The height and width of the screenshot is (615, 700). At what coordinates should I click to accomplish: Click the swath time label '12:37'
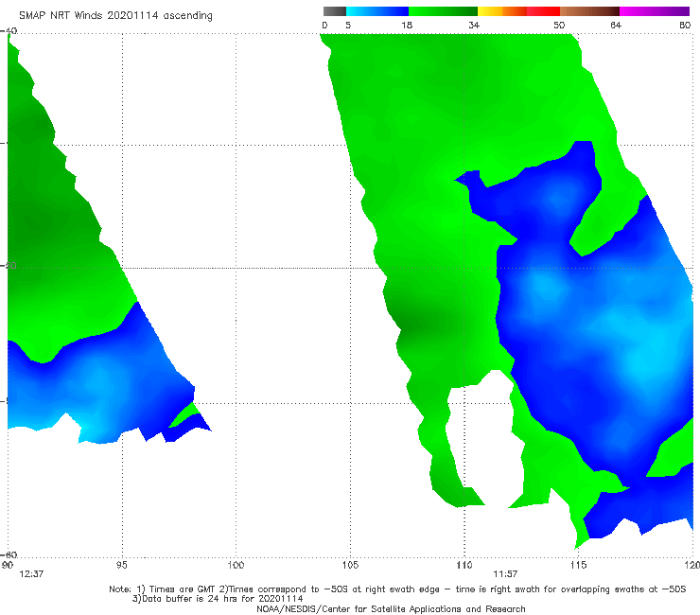pos(31,574)
